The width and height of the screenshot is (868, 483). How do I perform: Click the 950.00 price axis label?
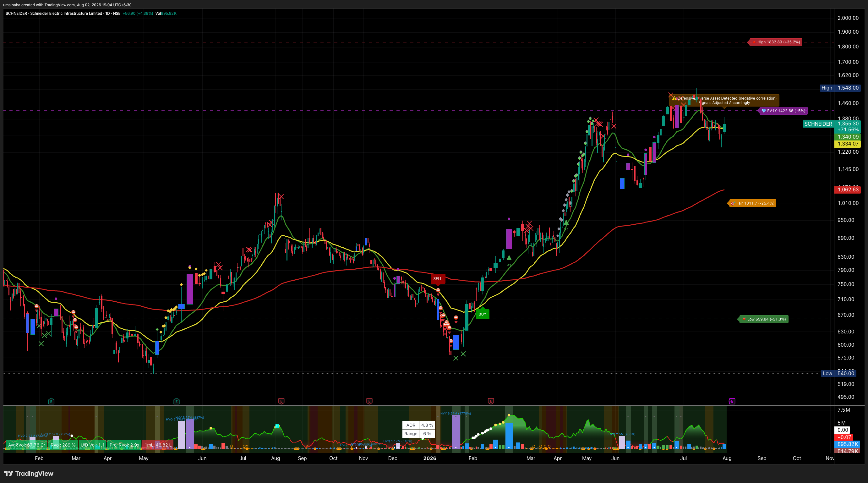(x=846, y=220)
